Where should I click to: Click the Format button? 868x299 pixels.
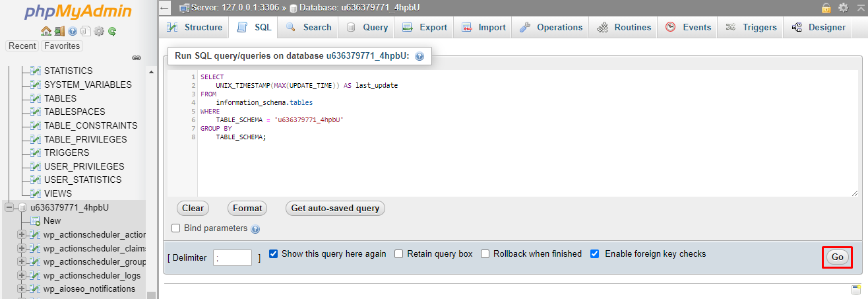pyautogui.click(x=247, y=208)
